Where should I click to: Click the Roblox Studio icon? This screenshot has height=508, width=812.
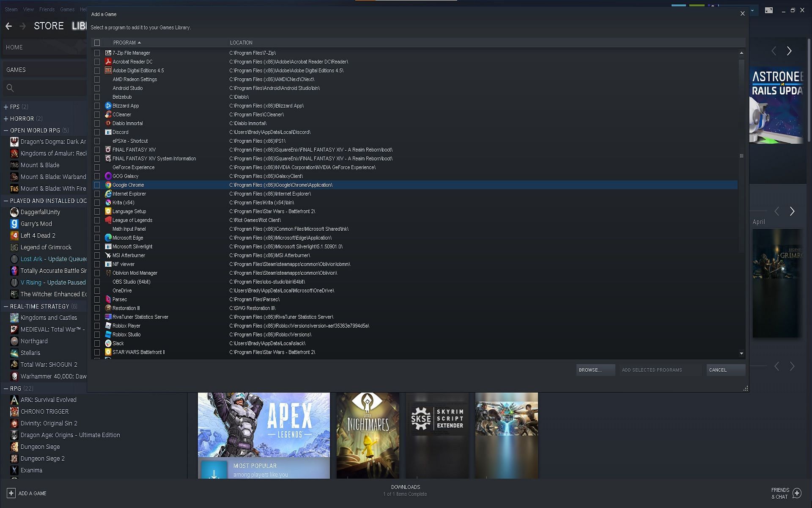(x=108, y=334)
